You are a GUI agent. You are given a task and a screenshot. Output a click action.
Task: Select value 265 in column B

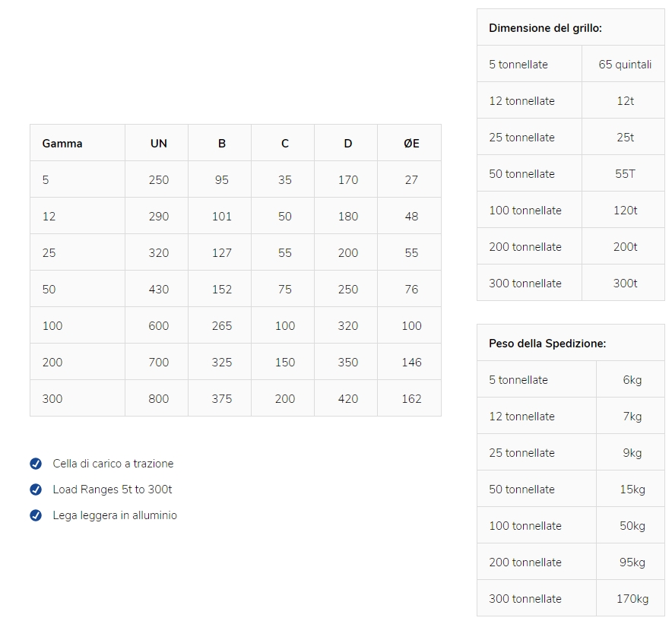pyautogui.click(x=221, y=326)
